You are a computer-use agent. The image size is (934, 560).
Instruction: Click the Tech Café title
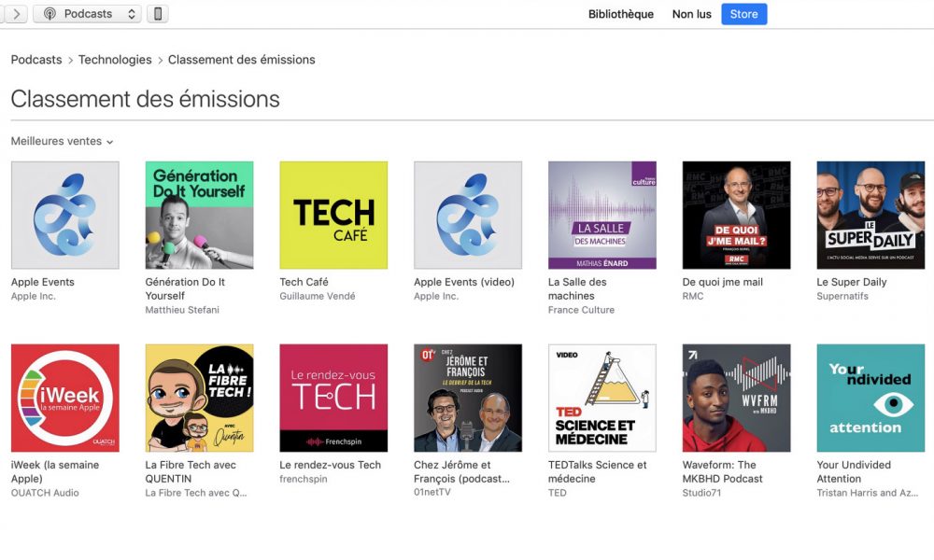304,282
